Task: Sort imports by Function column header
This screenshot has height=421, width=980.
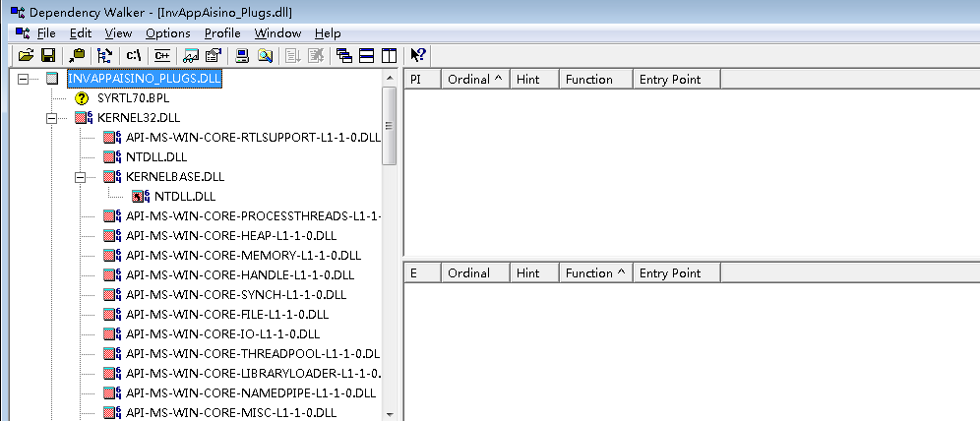Action: coord(595,80)
